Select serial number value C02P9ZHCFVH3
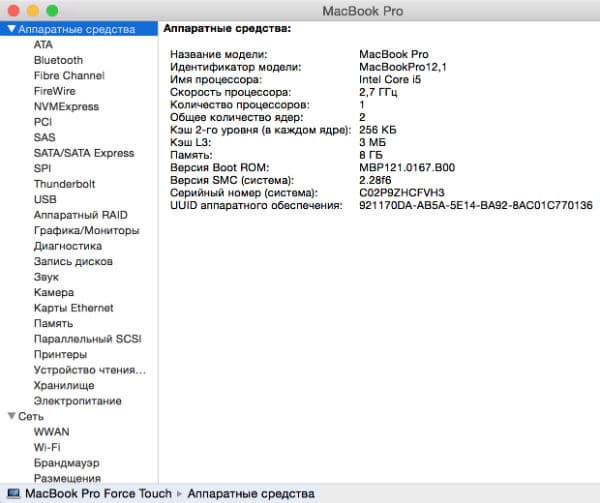The width and height of the screenshot is (600, 503). click(402, 192)
